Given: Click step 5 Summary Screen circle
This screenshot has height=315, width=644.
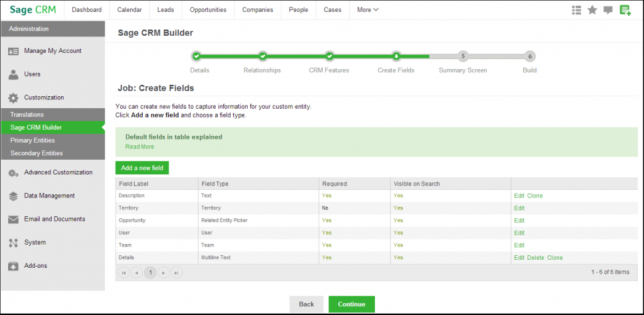Looking at the screenshot, I should [x=462, y=56].
